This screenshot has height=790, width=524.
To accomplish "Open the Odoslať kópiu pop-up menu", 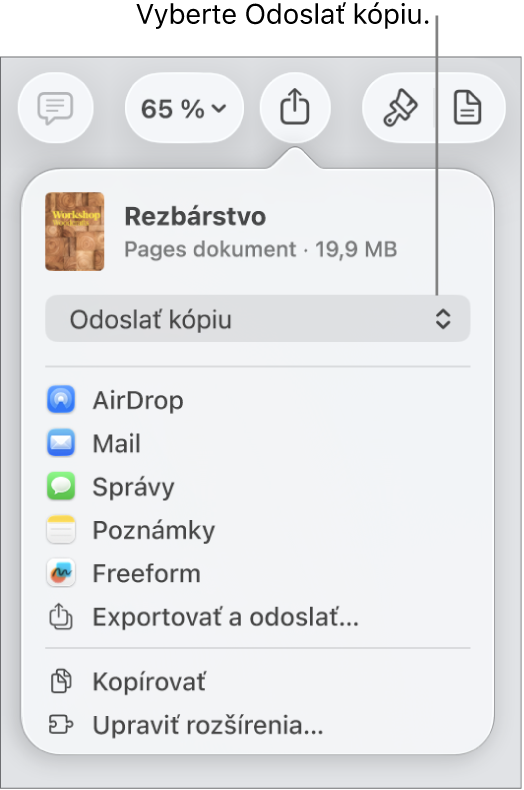I will (257, 319).
